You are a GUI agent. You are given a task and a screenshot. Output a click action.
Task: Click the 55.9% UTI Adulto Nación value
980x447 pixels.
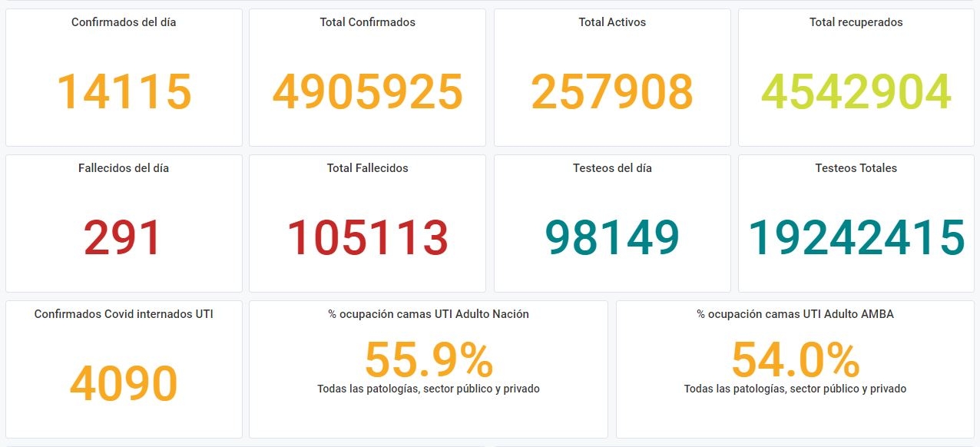pos(429,359)
